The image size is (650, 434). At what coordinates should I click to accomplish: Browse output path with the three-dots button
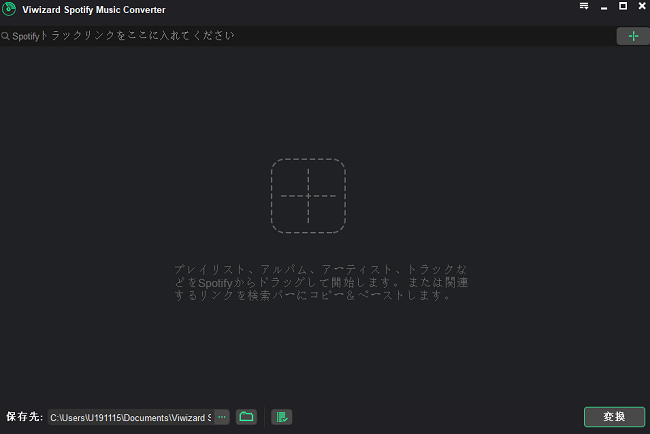pos(222,417)
